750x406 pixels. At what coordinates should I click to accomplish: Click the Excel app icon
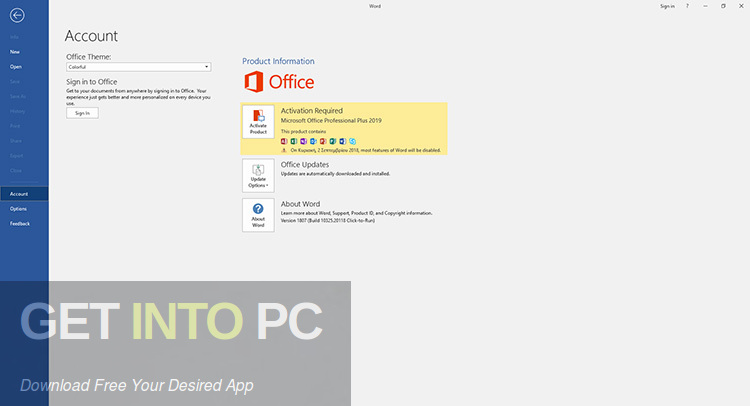[x=294, y=141]
